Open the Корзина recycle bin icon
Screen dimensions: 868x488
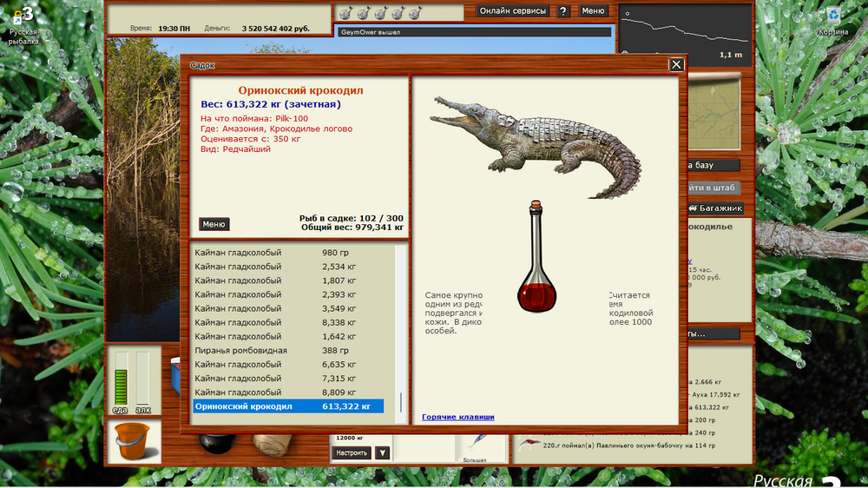[x=833, y=23]
